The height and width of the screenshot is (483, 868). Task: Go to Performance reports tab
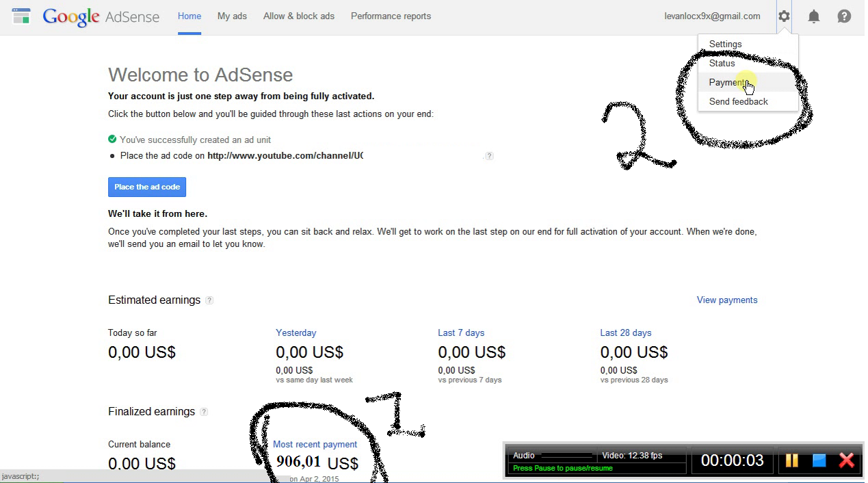[391, 16]
